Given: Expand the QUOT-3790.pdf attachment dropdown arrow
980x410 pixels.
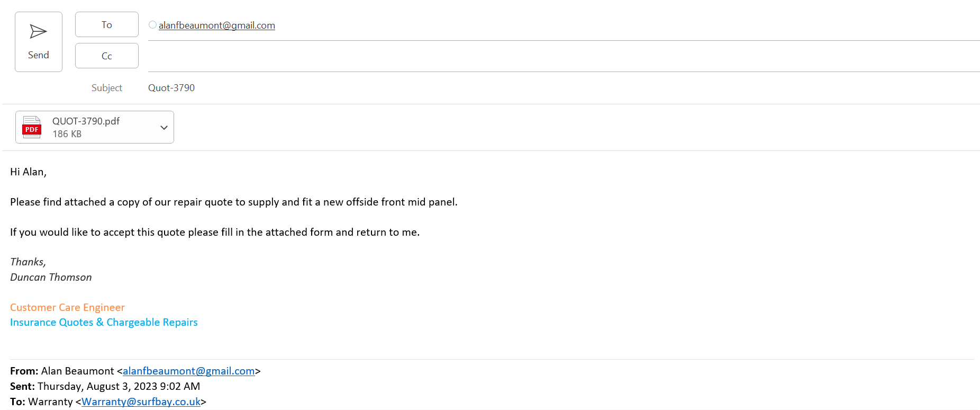Looking at the screenshot, I should click(164, 128).
